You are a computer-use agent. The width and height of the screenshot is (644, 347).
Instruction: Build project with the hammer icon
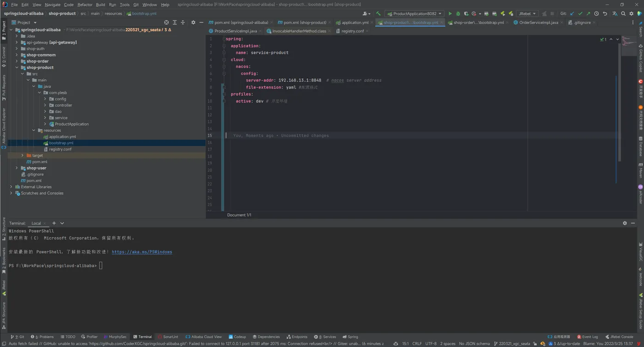[378, 14]
